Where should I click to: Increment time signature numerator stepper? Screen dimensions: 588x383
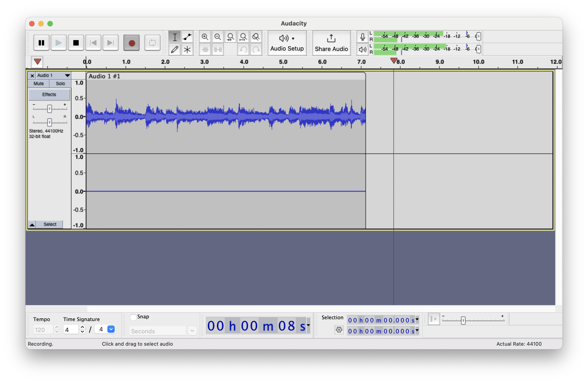click(x=83, y=327)
